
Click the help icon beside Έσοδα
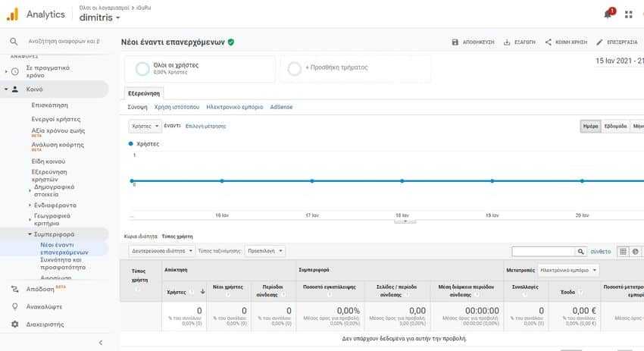click(581, 292)
